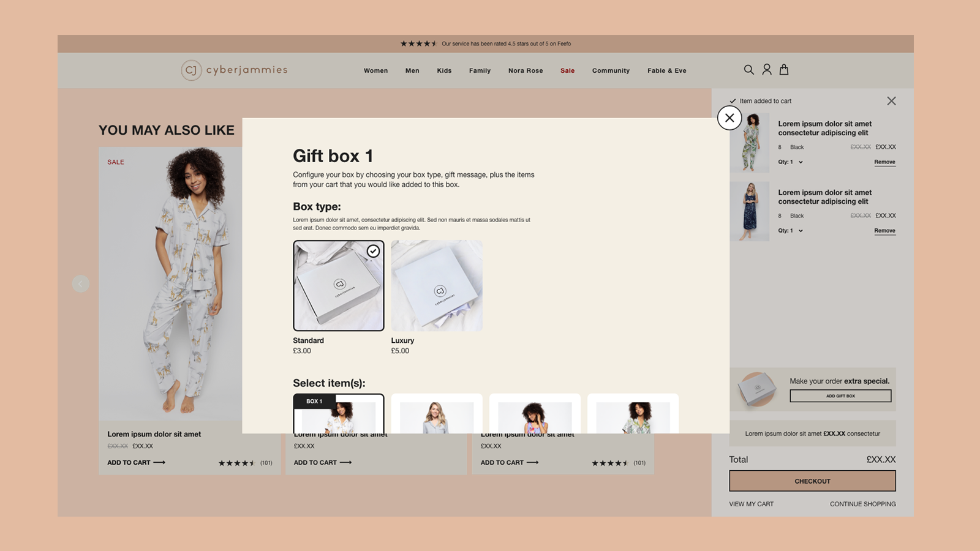This screenshot has width=980, height=551.
Task: Click the gift box icon in the cart panel
Action: [758, 389]
